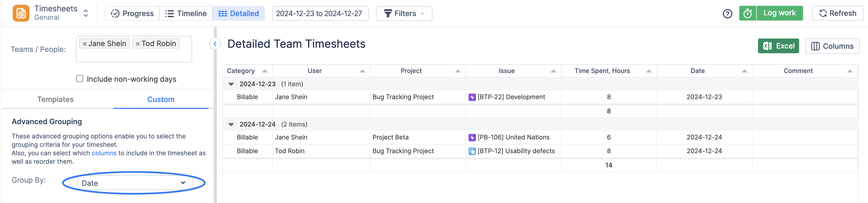The width and height of the screenshot is (868, 203).
Task: Click the Timesheets app logo icon
Action: (x=21, y=13)
